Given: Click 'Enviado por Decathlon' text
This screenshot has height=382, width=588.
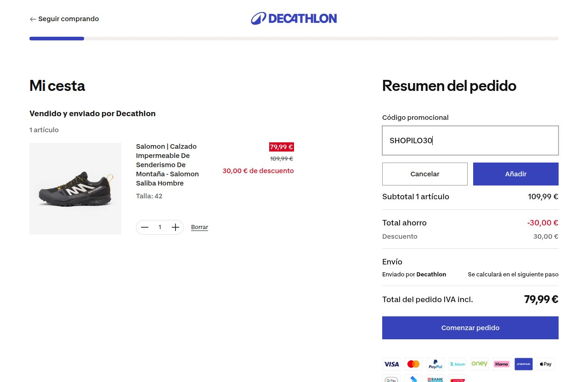Looking at the screenshot, I should [414, 275].
